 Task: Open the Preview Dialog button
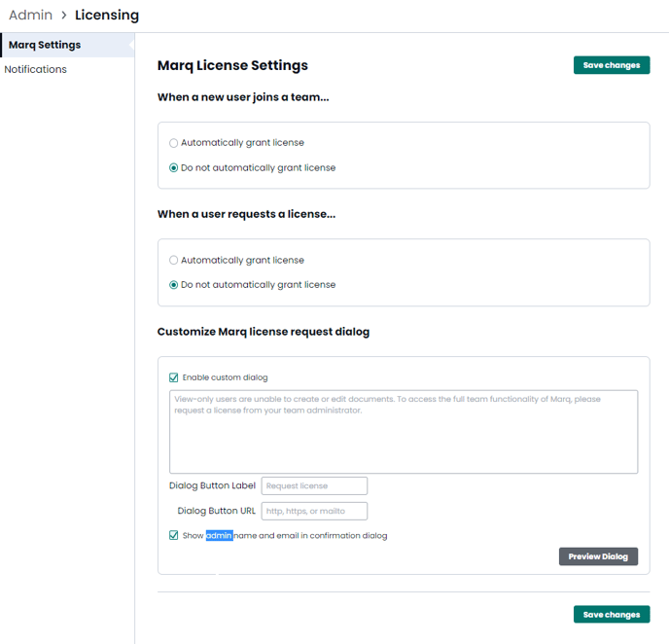598,556
